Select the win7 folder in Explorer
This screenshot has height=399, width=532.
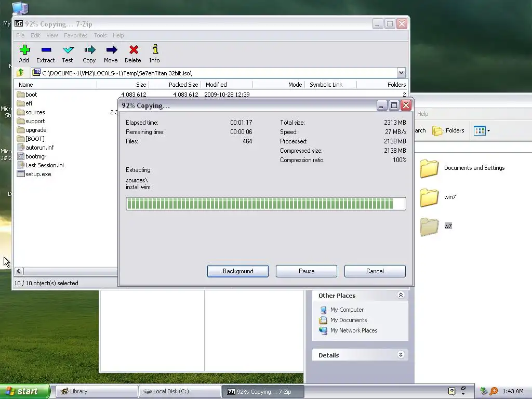click(x=437, y=197)
